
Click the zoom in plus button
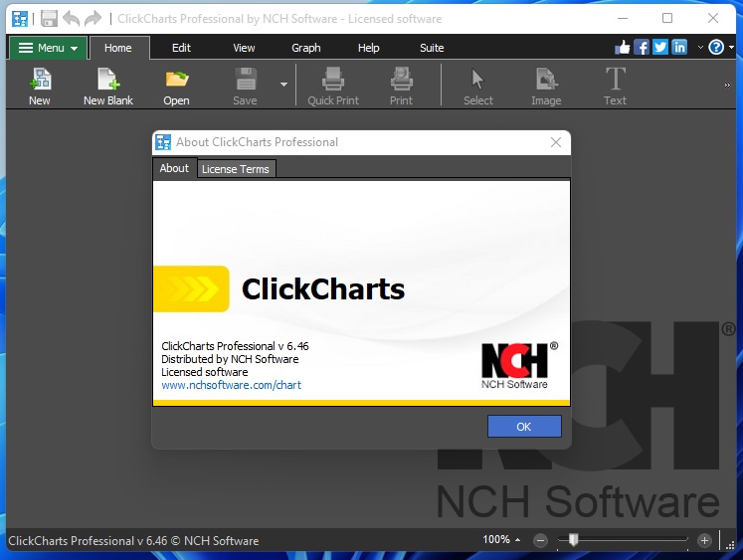(704, 540)
